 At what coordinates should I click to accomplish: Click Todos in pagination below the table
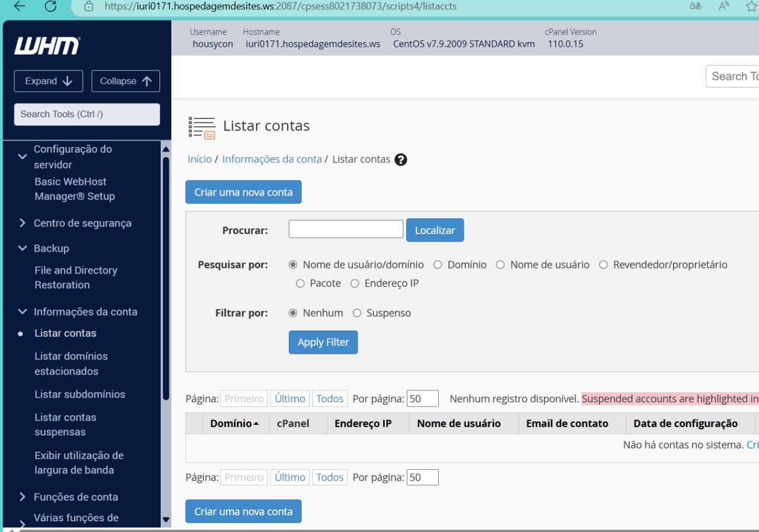[330, 477]
